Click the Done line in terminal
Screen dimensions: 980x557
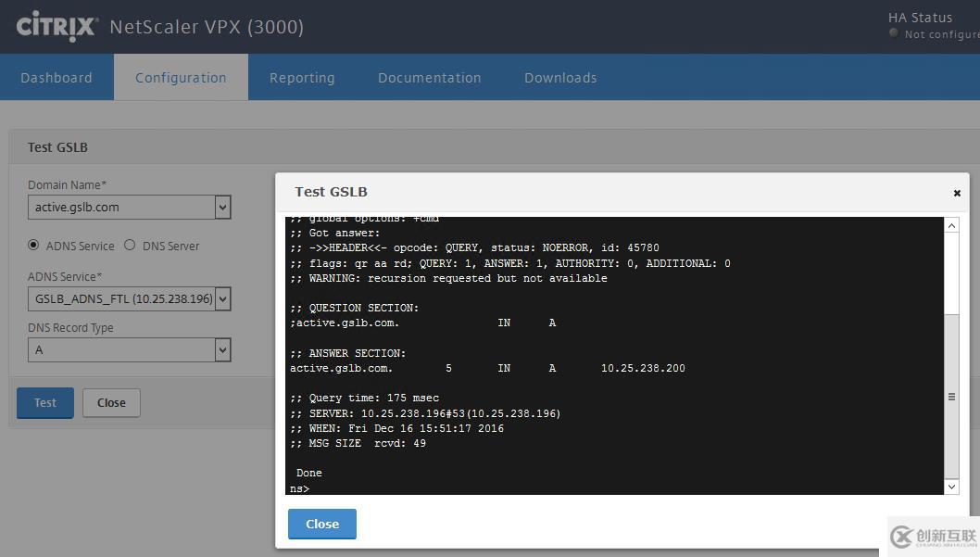point(308,474)
